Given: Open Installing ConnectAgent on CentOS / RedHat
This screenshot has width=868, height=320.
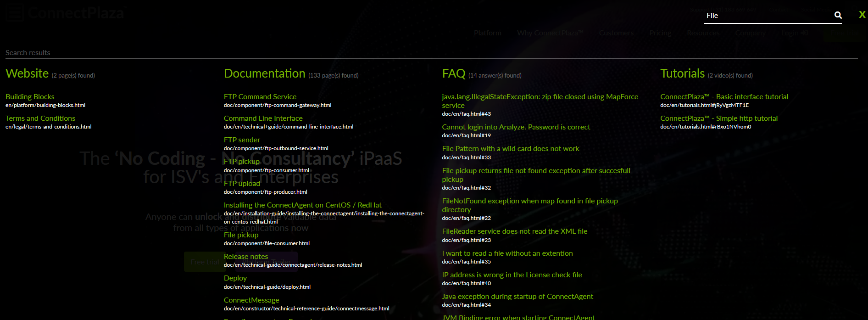Looking at the screenshot, I should [302, 205].
